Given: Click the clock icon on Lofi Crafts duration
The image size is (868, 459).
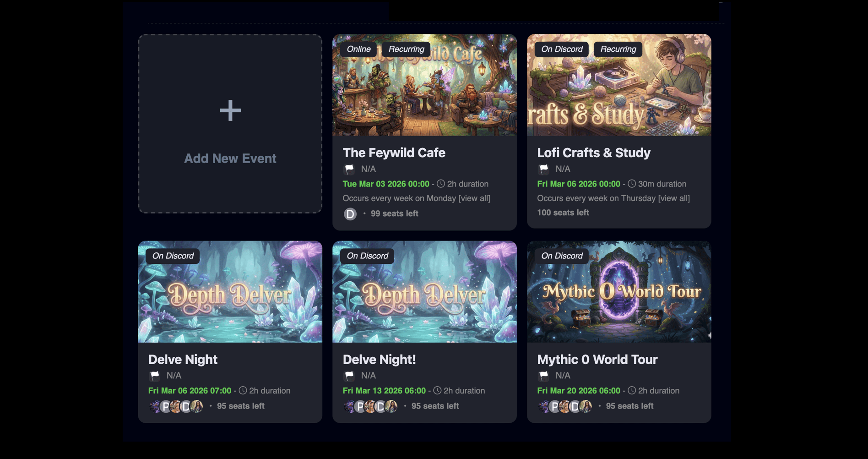Looking at the screenshot, I should [632, 184].
